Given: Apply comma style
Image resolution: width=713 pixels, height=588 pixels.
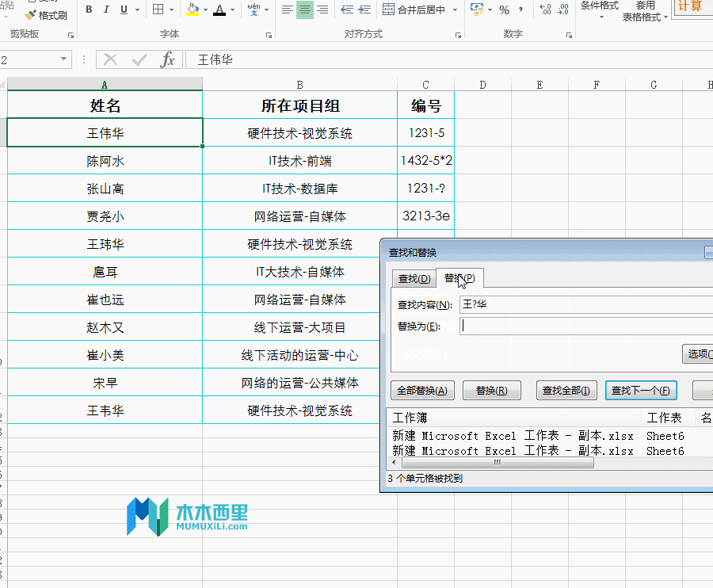Looking at the screenshot, I should [520, 10].
